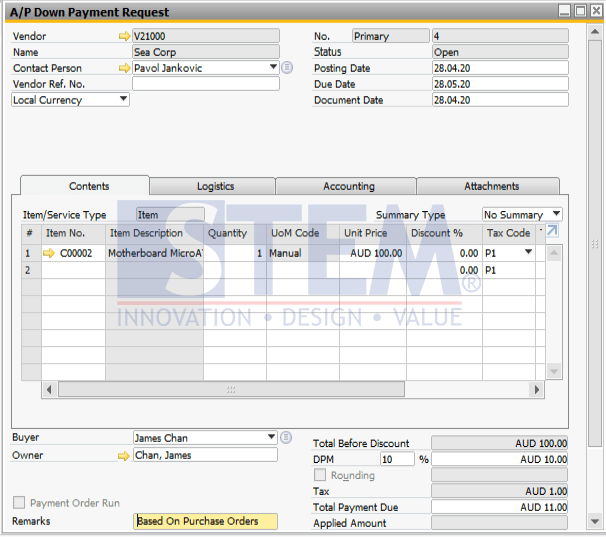Open contact details icon beside Pavol Jankovic
The height and width of the screenshot is (537, 606).
tap(287, 68)
